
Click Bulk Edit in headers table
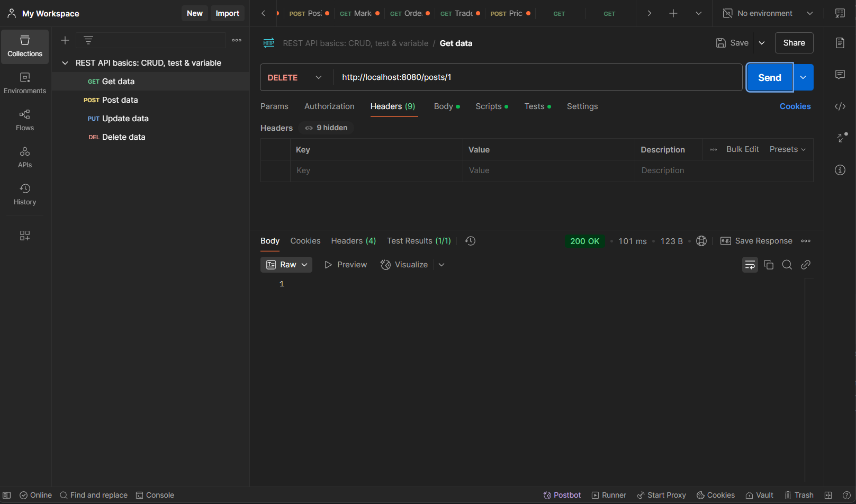pos(743,149)
